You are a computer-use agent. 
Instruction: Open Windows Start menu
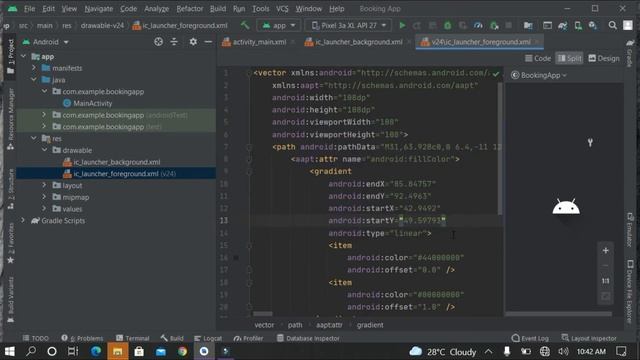point(9,351)
